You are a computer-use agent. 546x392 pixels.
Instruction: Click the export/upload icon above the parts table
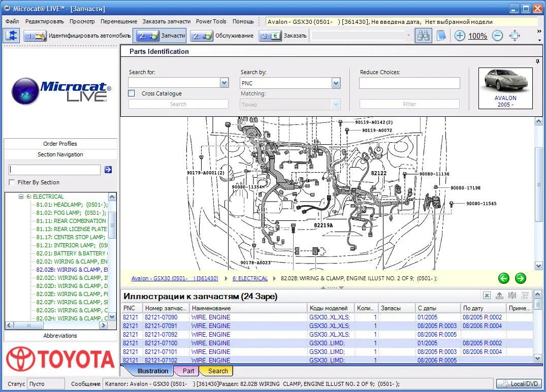click(499, 296)
